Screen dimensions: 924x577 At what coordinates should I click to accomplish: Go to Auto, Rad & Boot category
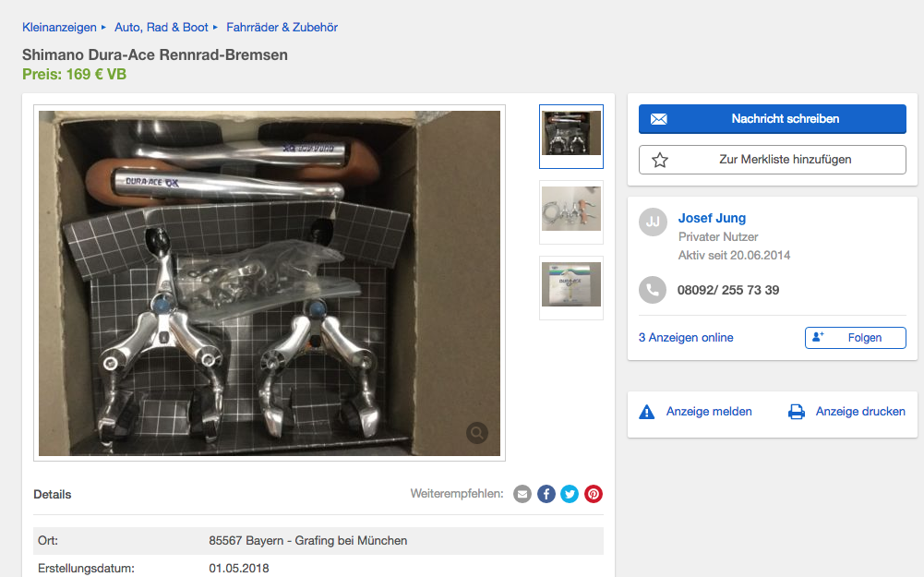click(162, 27)
